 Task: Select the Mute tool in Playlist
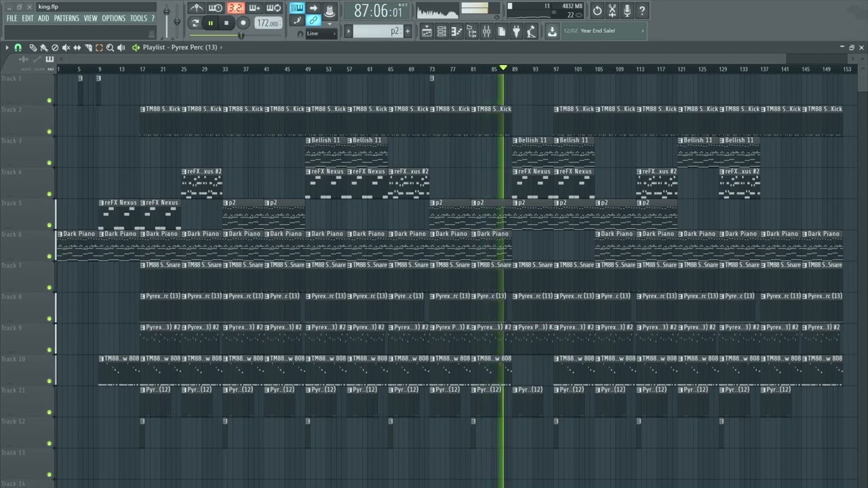coord(66,47)
